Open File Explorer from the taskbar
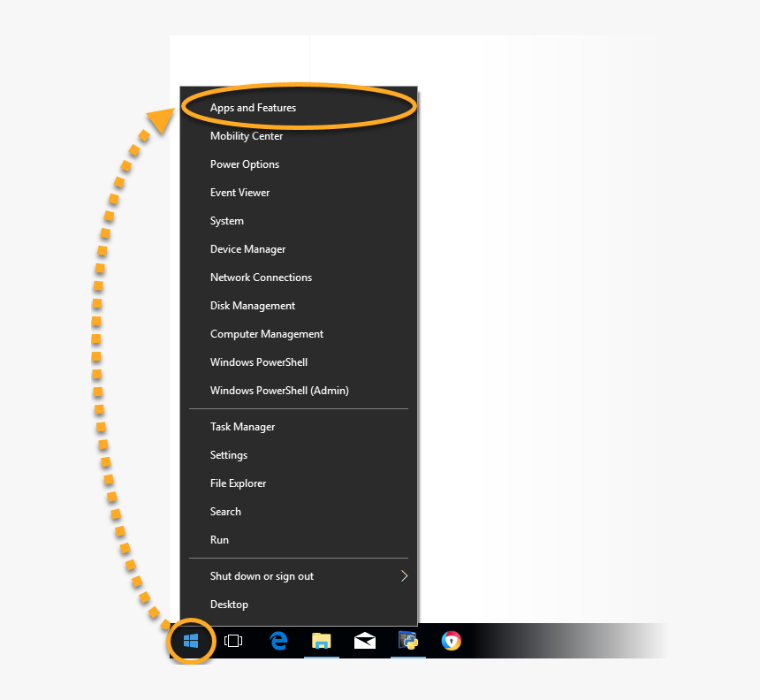Viewport: 760px width, 700px height. pos(321,641)
